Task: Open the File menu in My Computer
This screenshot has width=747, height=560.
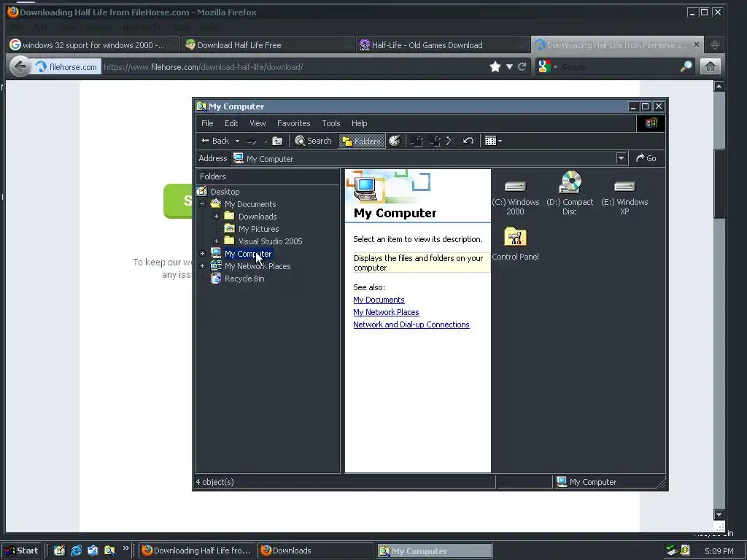Action: click(x=207, y=123)
